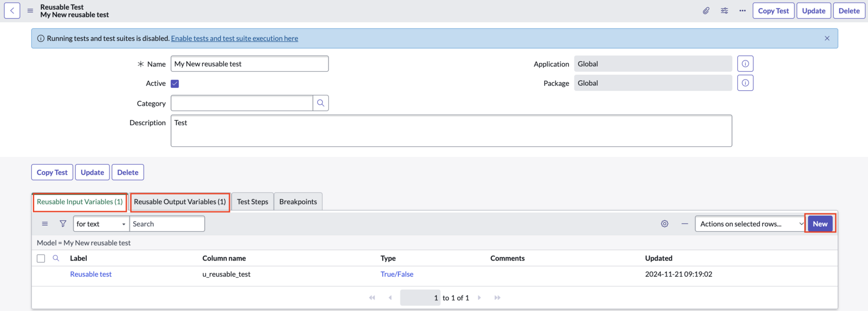
Task: Select all rows checkbox in list header
Action: [x=41, y=258]
